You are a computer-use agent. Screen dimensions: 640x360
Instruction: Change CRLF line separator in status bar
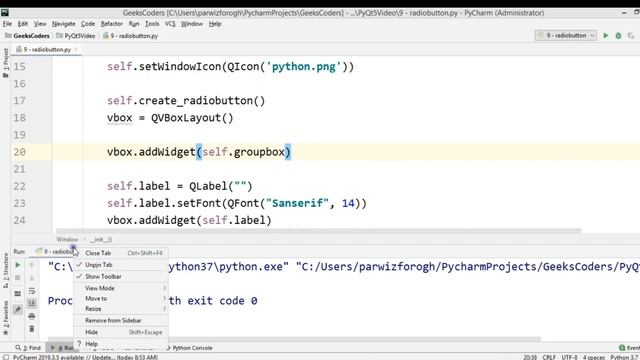pos(549,357)
